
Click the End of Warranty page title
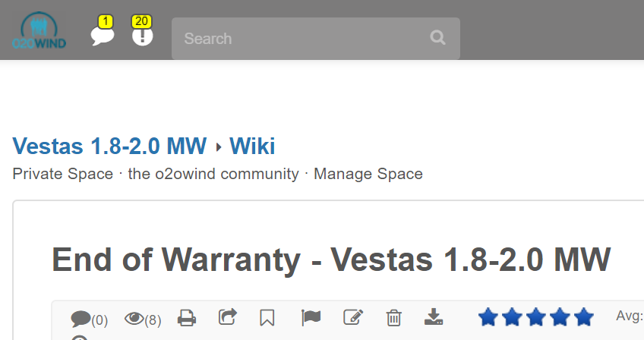pos(331,260)
